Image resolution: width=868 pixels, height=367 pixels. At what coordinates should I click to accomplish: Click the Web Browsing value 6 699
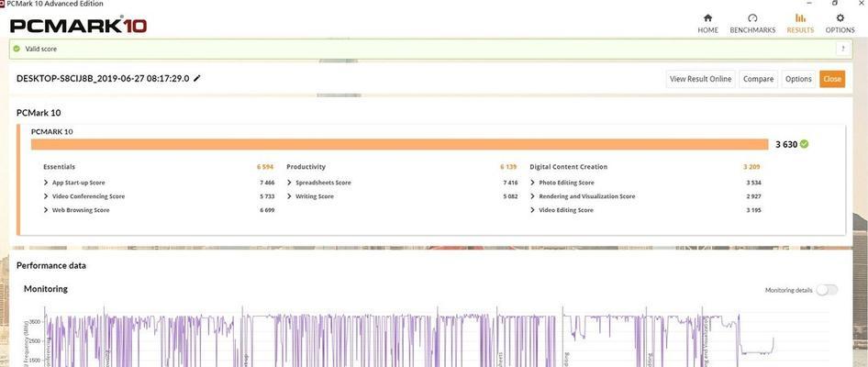pyautogui.click(x=267, y=210)
